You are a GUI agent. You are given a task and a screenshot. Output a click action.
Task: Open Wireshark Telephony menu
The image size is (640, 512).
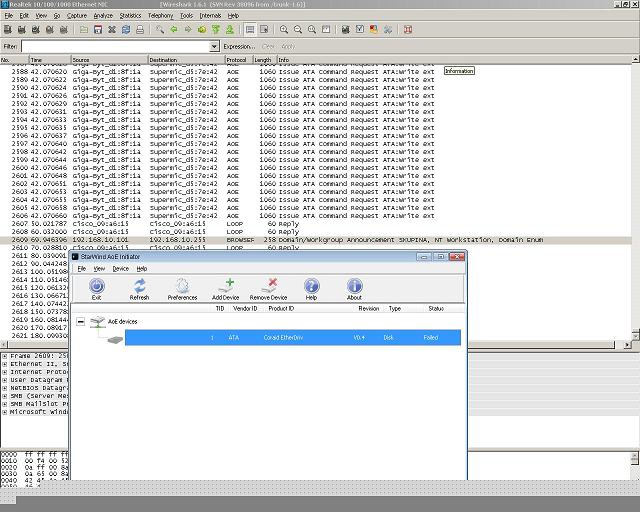160,16
